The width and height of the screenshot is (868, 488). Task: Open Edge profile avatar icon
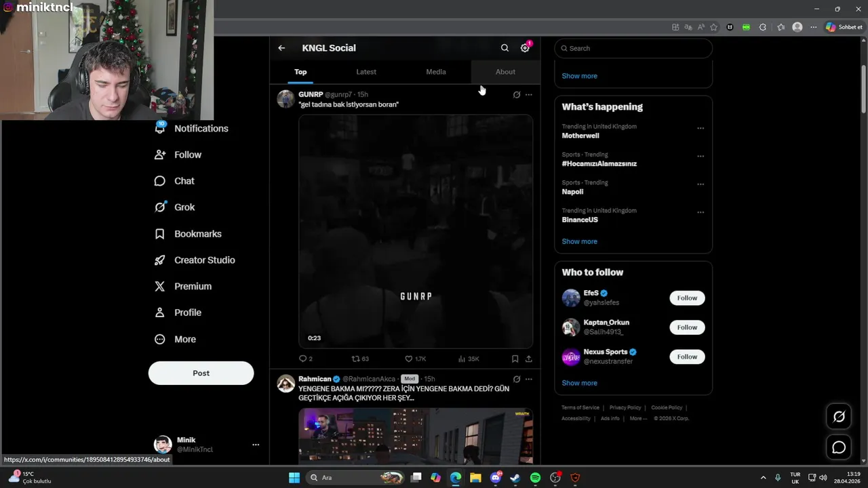pos(797,27)
